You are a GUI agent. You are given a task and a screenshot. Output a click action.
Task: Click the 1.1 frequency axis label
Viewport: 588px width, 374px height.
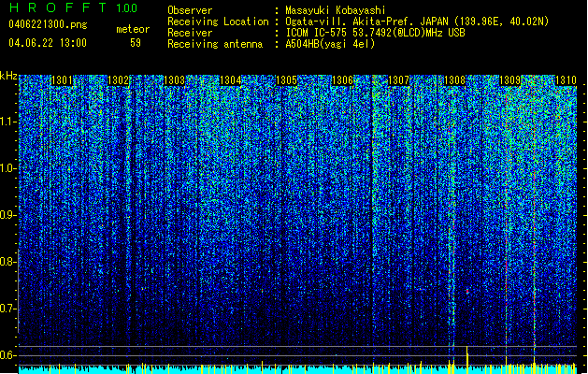[x=8, y=122]
